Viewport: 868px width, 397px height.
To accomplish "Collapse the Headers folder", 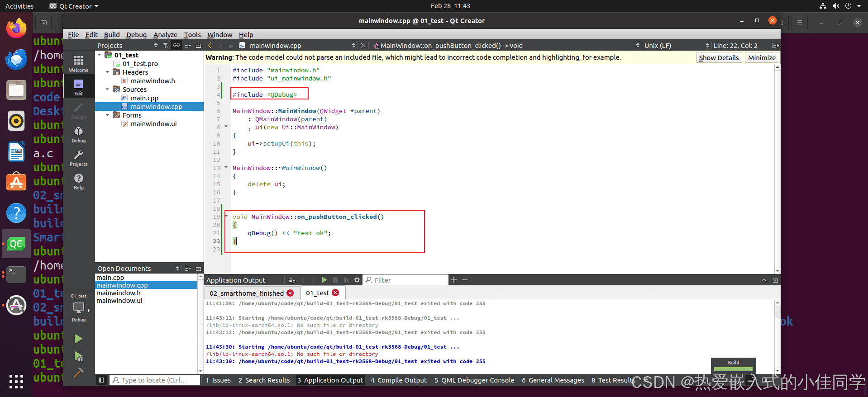I will [107, 72].
